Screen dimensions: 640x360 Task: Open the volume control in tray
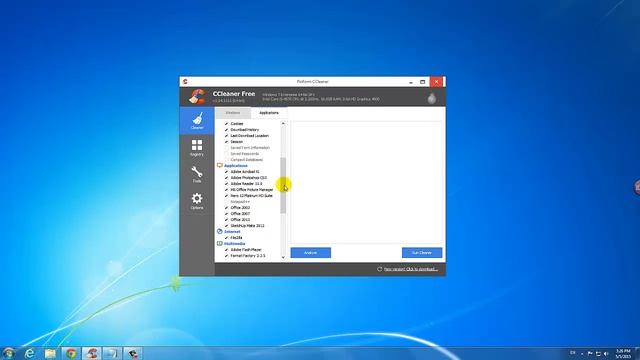coord(606,353)
